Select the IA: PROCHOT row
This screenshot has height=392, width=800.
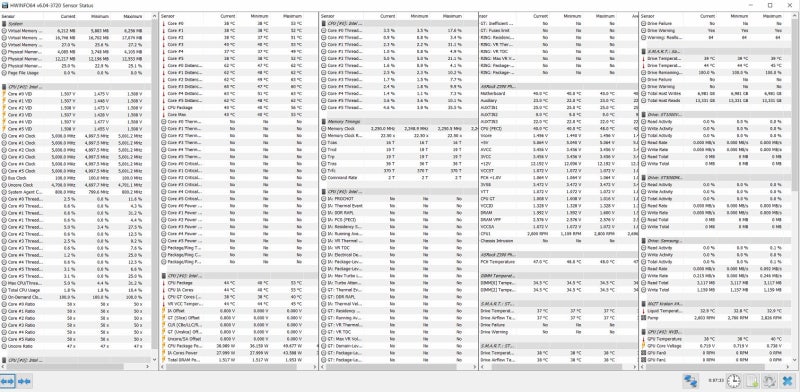point(398,199)
